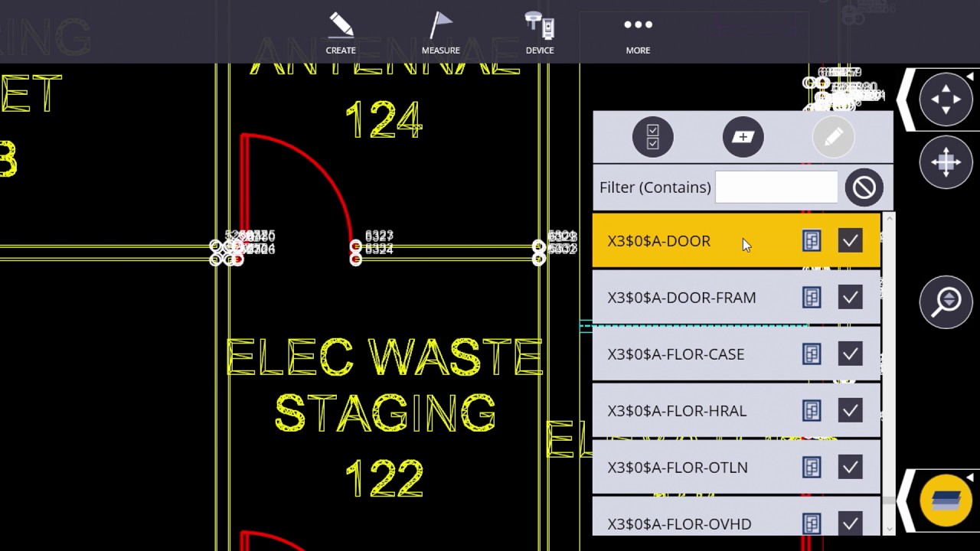The width and height of the screenshot is (980, 551).
Task: Uncheck visibility of X3$0$A-FLOR-HRAL layer
Action: point(850,411)
